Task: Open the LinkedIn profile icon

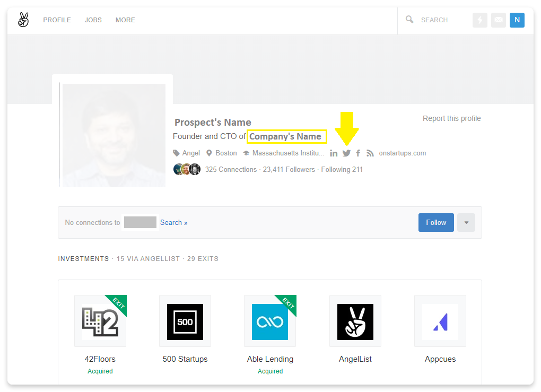Action: coord(334,153)
